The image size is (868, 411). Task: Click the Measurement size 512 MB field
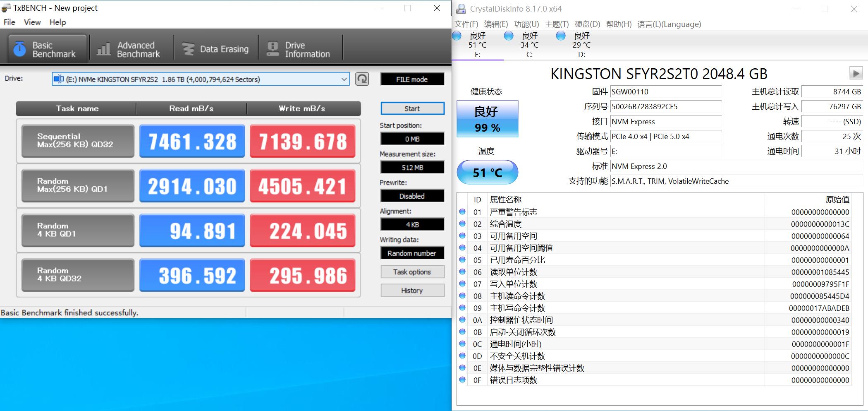pyautogui.click(x=412, y=167)
